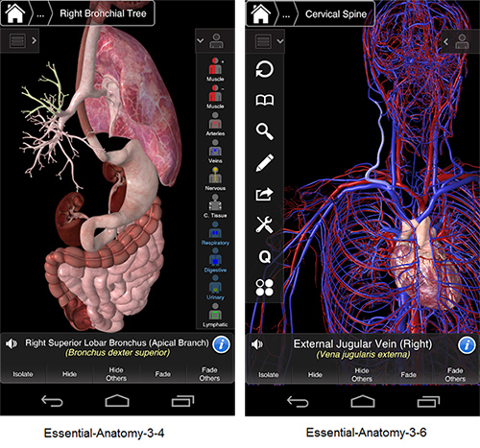Viewport: 480px width, 448px height.
Task: Toggle the C. Tissue system layer
Action: pos(215,206)
